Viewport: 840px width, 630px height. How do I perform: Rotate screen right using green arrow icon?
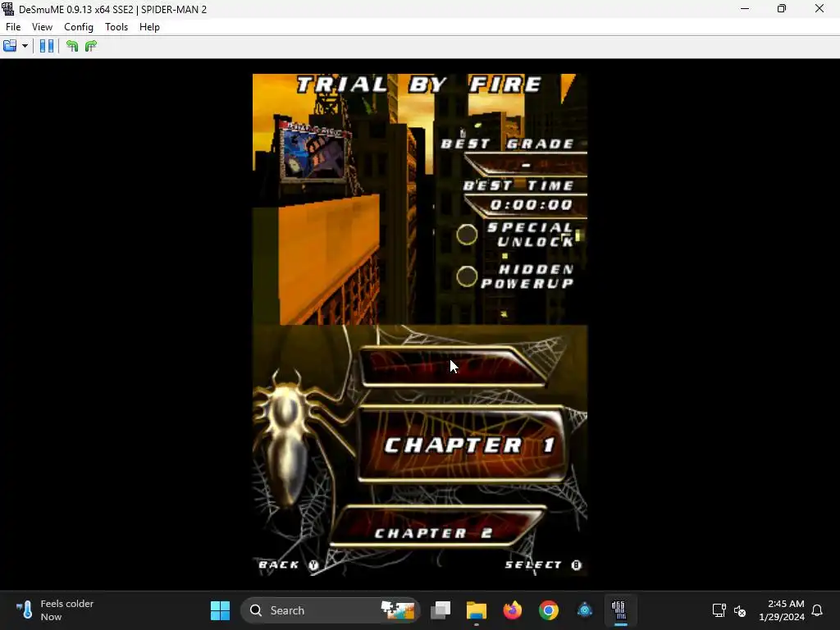[91, 46]
